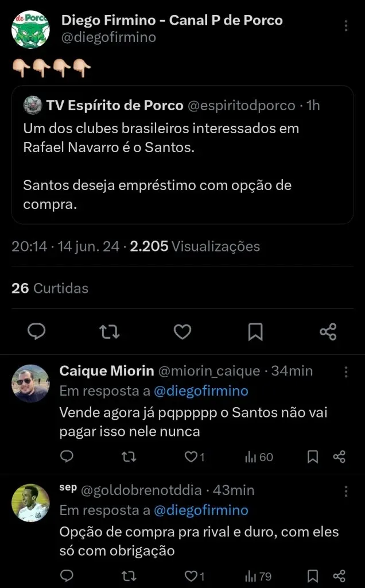
Task: Open the reply composer on Diego Firmino's post
Action: [37, 332]
